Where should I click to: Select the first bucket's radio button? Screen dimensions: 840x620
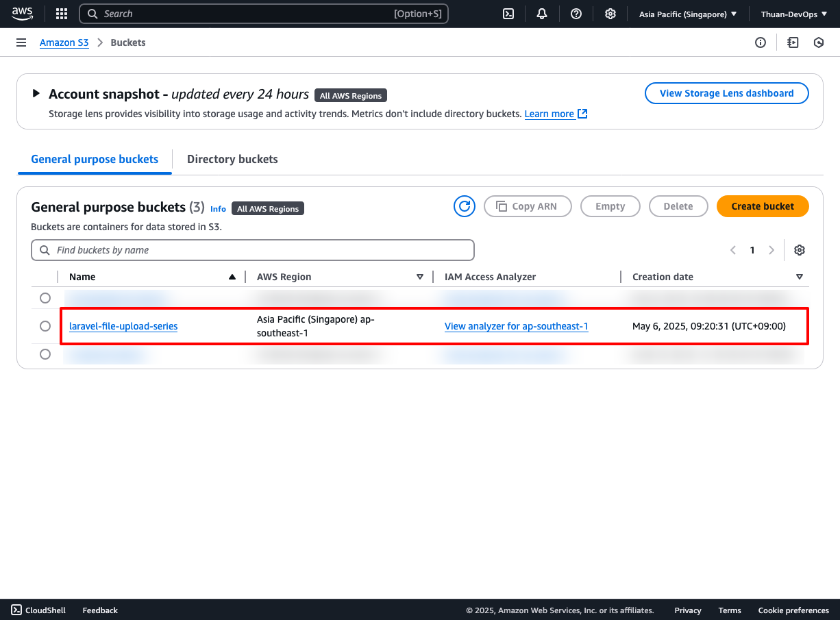click(x=45, y=298)
